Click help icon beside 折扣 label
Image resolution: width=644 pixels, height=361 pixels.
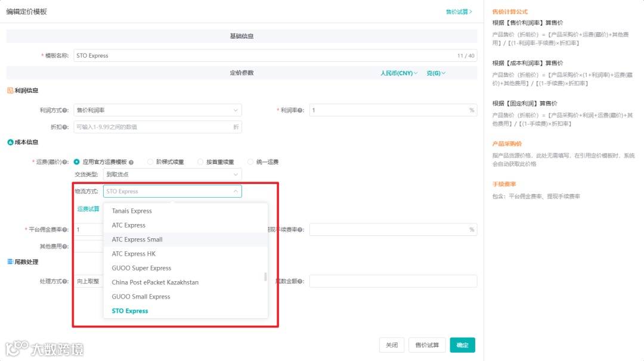pyautogui.click(x=65, y=127)
